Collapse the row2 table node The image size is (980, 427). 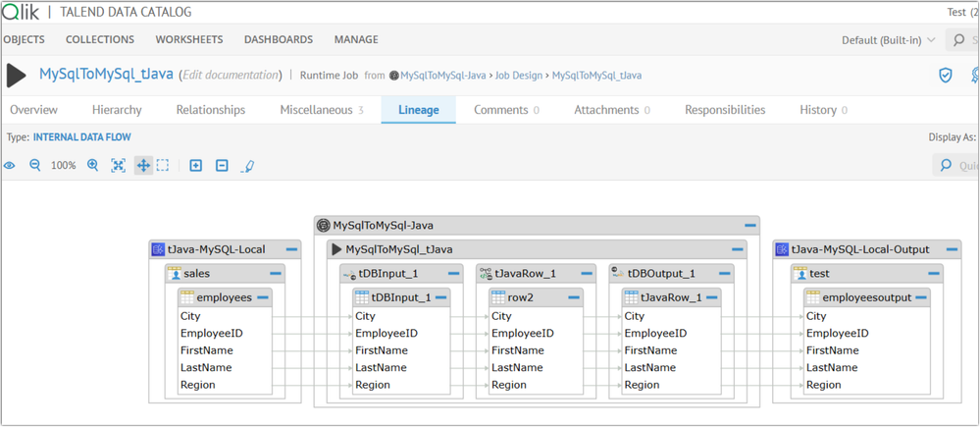pos(573,297)
